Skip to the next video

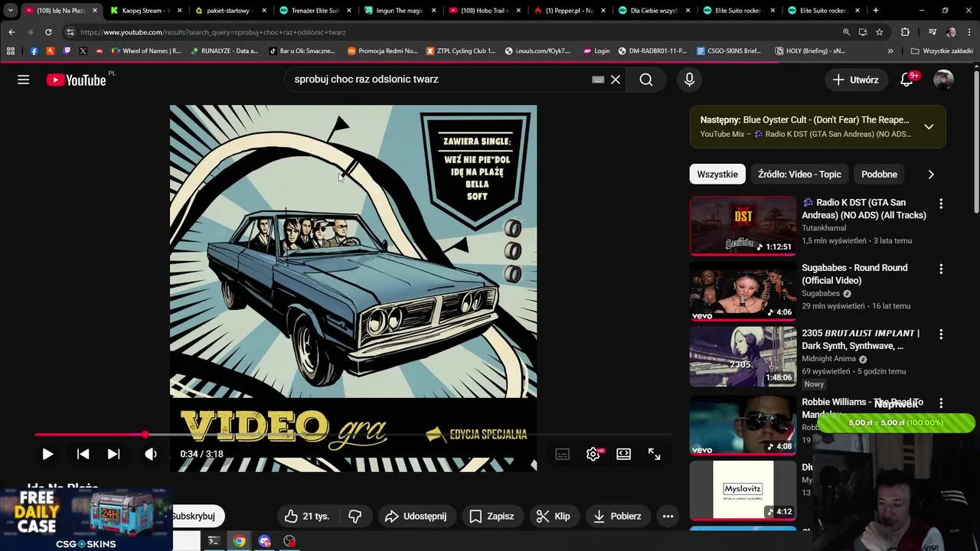point(113,454)
